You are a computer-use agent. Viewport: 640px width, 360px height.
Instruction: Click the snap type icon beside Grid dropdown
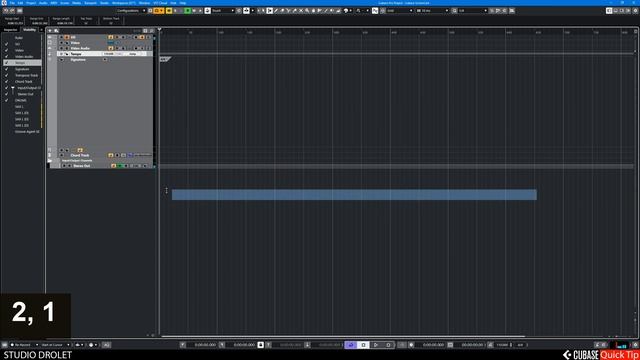coord(382,11)
